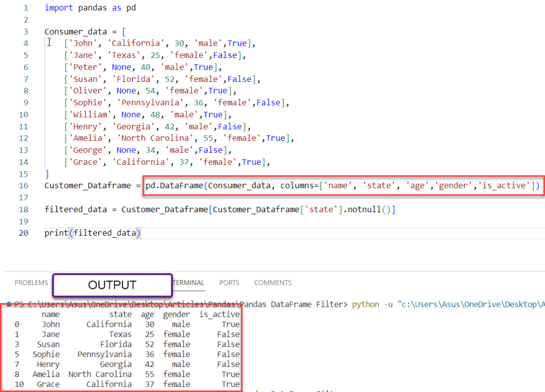Open the OUTPUT panel tab

(x=112, y=286)
